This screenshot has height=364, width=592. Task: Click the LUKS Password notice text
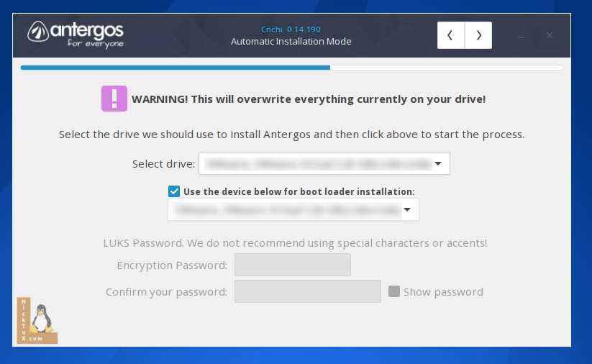coord(295,243)
